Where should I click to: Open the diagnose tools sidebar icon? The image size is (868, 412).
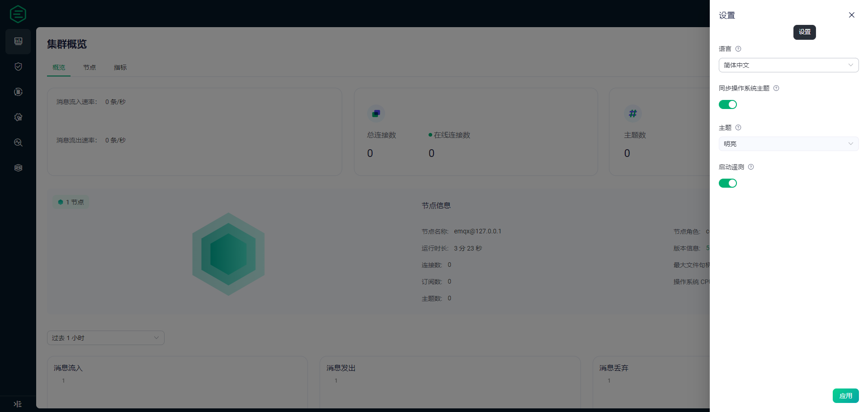click(18, 142)
